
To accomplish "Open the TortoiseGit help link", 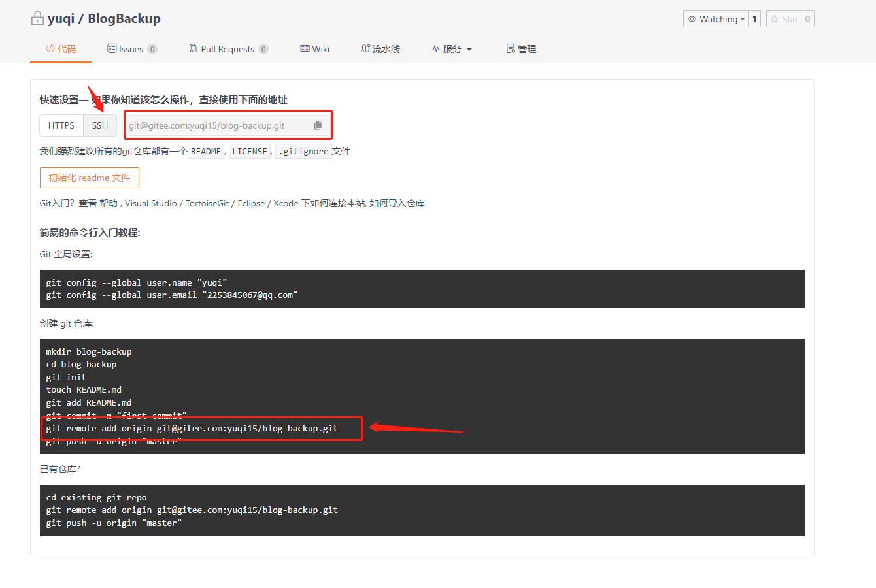I will pos(207,203).
